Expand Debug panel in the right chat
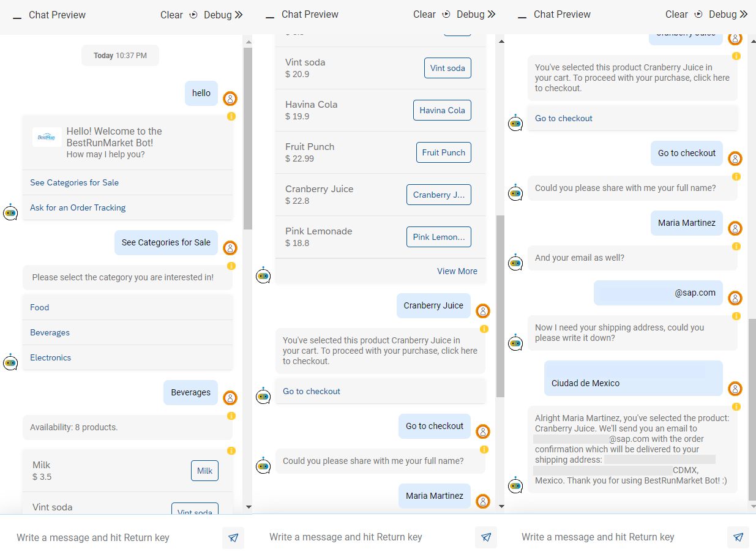Viewport: 756px width, 560px height. [728, 14]
